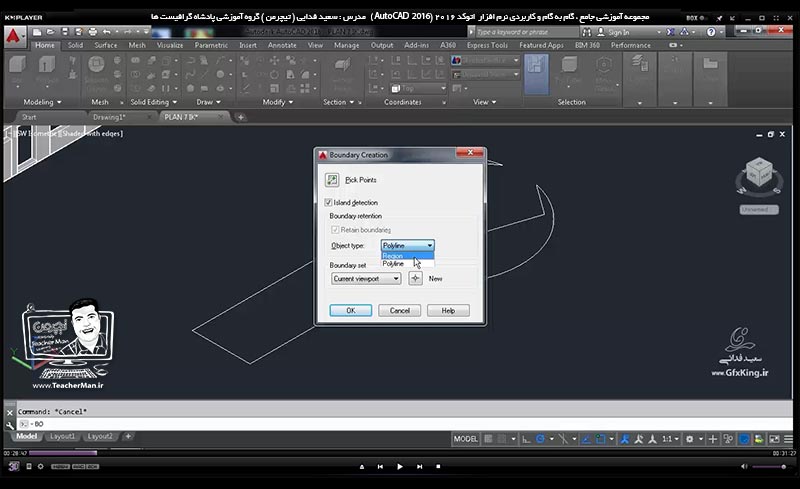800x489 pixels.
Task: Click the New drawing icon in the quick access toolbar
Action: point(37,32)
